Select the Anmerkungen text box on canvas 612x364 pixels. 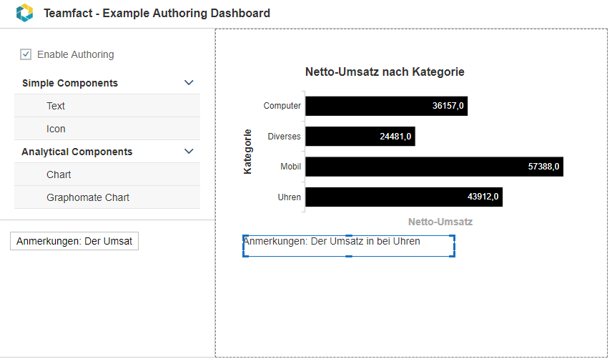tap(349, 246)
